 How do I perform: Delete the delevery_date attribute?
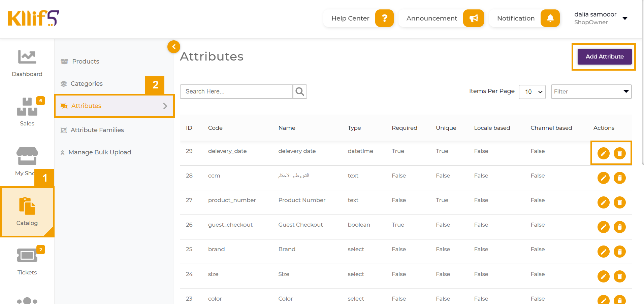coord(620,153)
